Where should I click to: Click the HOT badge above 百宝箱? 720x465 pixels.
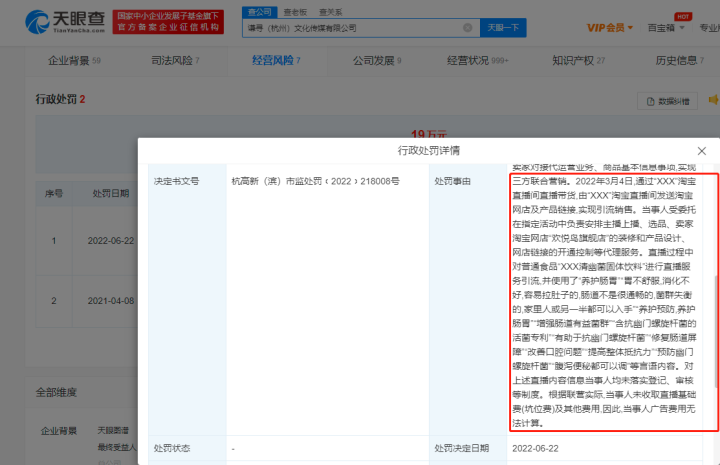pos(683,17)
